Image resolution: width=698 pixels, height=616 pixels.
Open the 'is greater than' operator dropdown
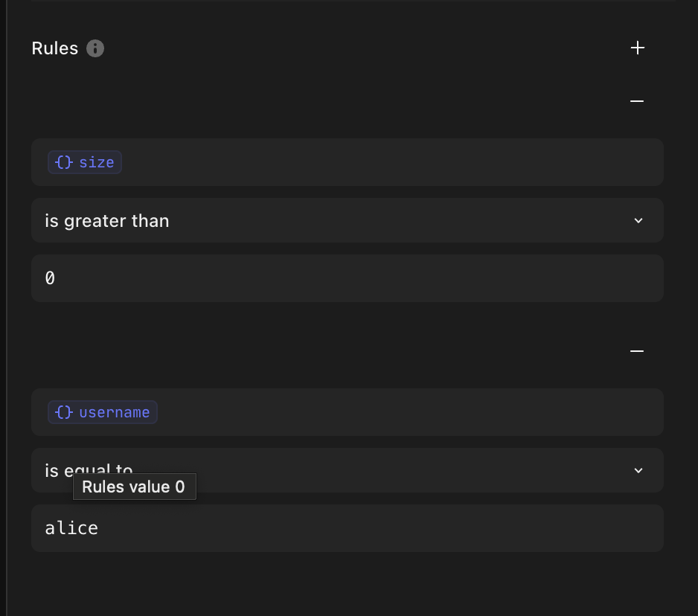coord(348,220)
